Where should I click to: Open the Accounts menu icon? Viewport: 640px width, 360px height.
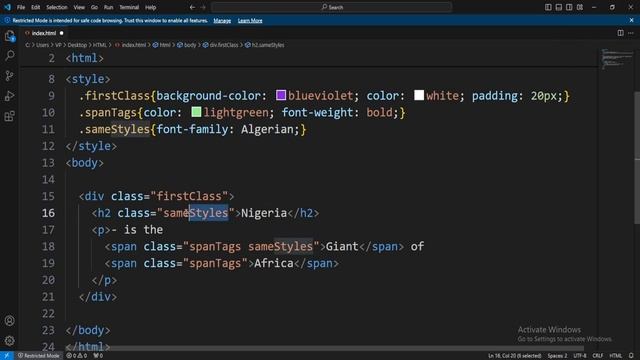click(x=9, y=321)
